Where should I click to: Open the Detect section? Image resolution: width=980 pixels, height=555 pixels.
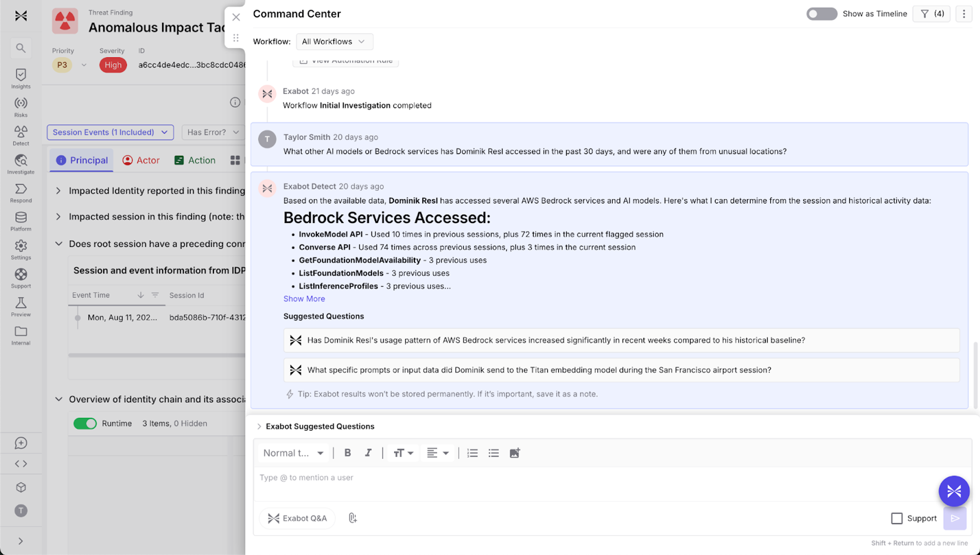pyautogui.click(x=20, y=136)
